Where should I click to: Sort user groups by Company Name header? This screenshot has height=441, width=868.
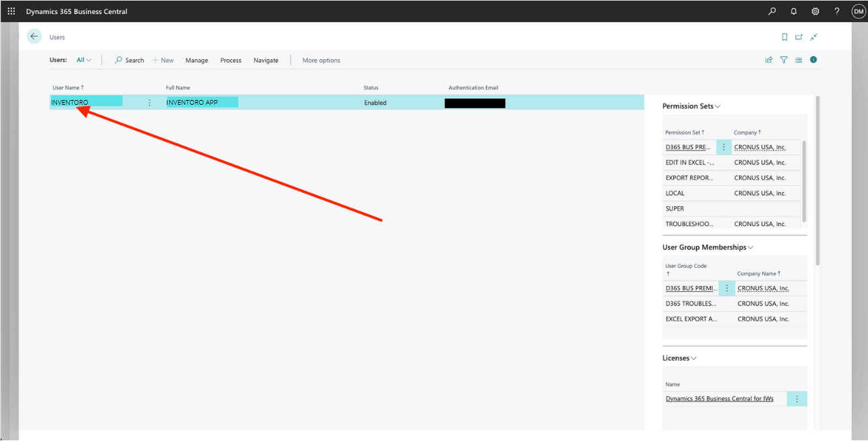pyautogui.click(x=759, y=273)
